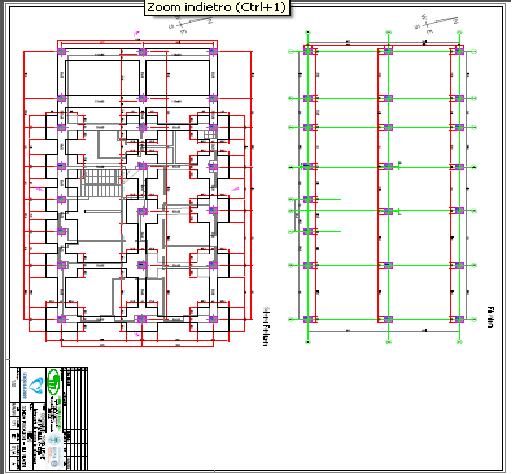Click the top-right large rectangular room in the left plan
Image resolution: width=512 pixels, height=474 pixels.
click(x=178, y=78)
